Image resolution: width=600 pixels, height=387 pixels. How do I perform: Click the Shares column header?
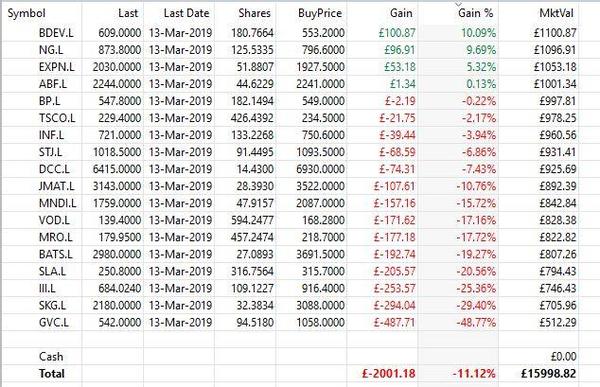pyautogui.click(x=254, y=13)
